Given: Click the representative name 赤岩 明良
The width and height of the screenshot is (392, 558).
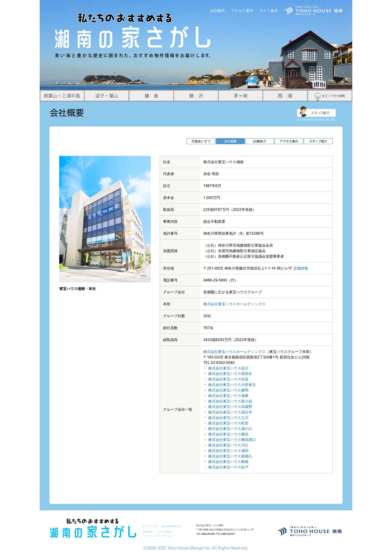Looking at the screenshot, I should [211, 174].
